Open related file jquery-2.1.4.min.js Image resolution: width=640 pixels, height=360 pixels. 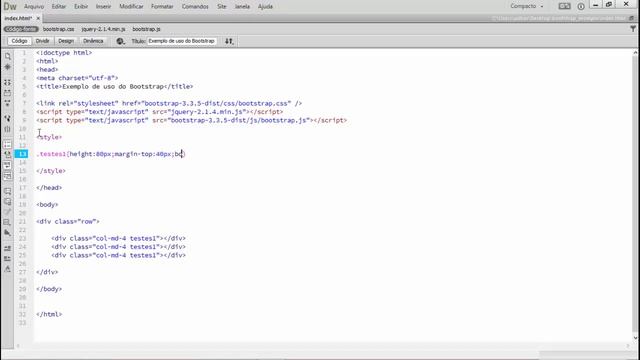103,29
